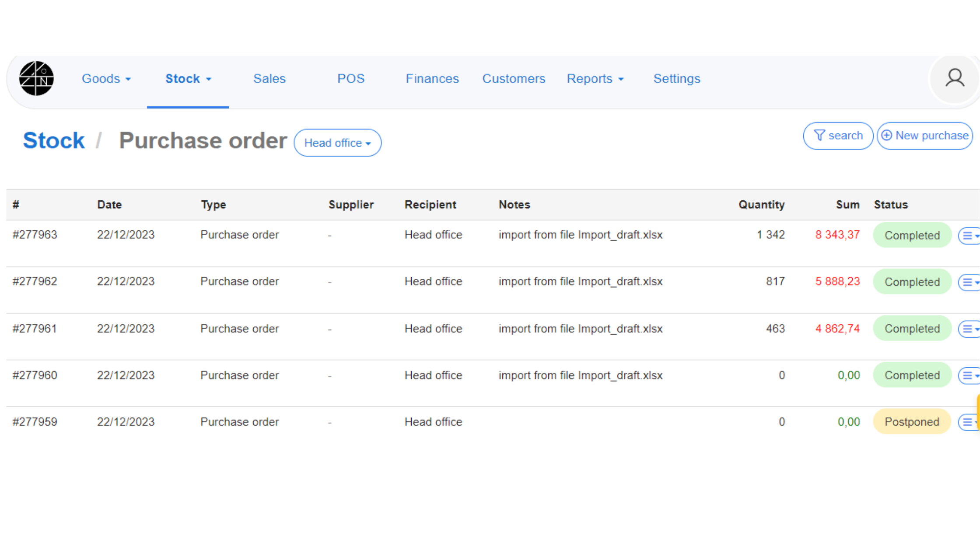Image resolution: width=980 pixels, height=551 pixels.
Task: Click the search filter button
Action: point(838,136)
